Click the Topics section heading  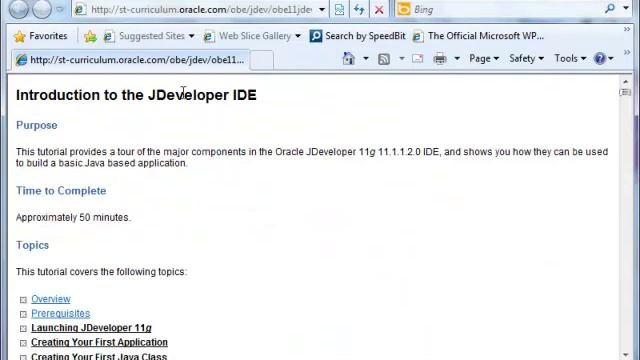tap(32, 245)
